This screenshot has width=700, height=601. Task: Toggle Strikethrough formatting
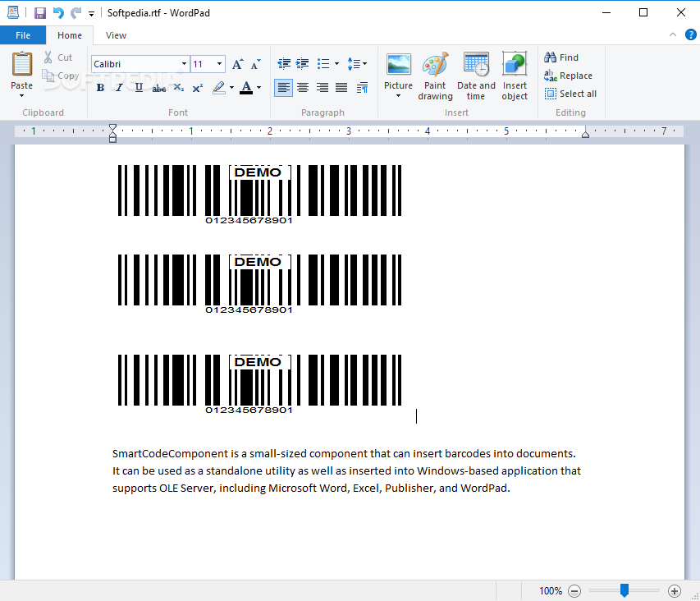tap(159, 88)
